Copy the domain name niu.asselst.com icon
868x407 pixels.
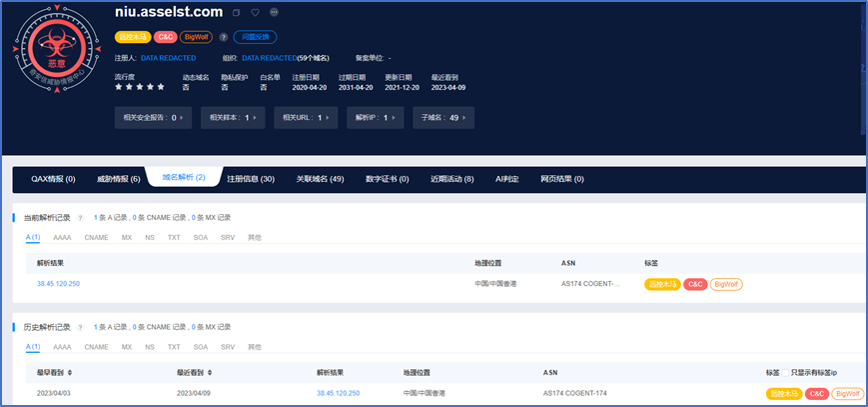[237, 12]
